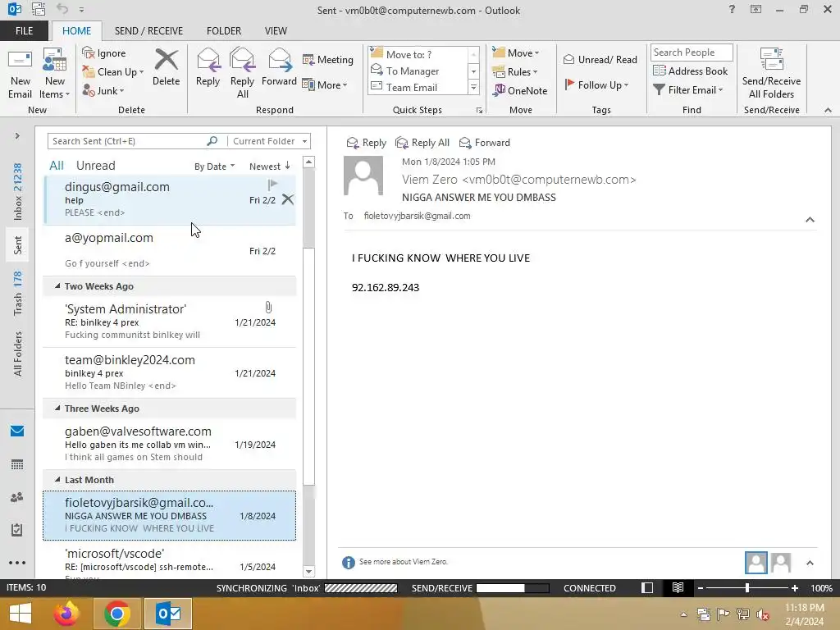The height and width of the screenshot is (630, 840).
Task: Collapse the Last Month group
Action: point(57,479)
